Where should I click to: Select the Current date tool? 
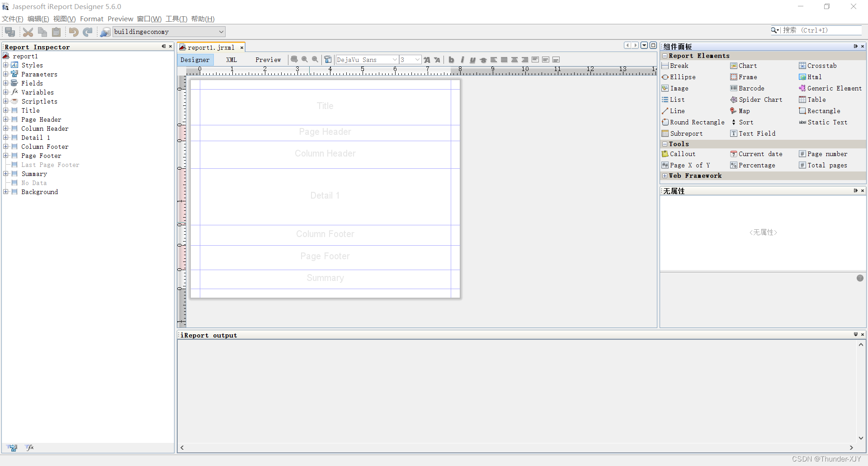[x=756, y=154]
